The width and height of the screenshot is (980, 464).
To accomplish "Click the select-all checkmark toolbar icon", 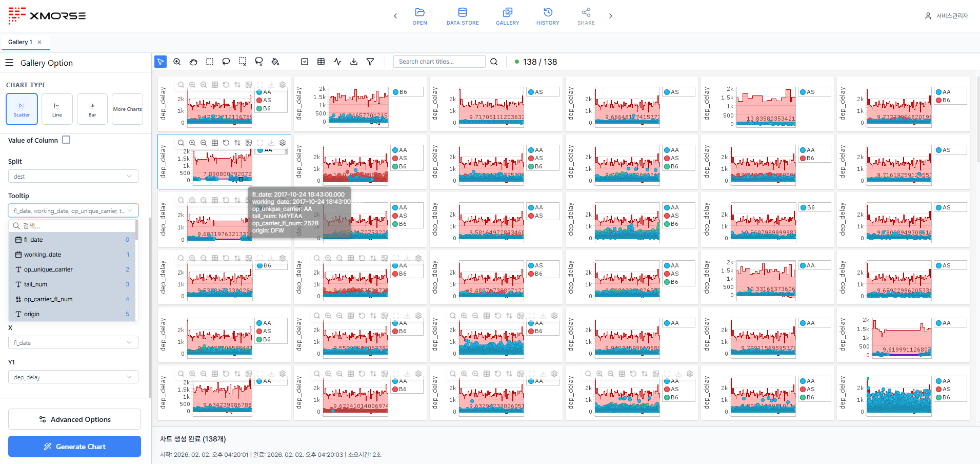I will tap(305, 62).
